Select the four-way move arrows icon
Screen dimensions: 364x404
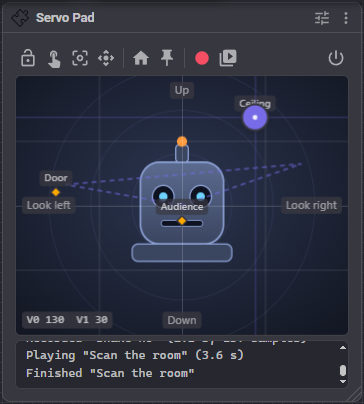pos(106,58)
